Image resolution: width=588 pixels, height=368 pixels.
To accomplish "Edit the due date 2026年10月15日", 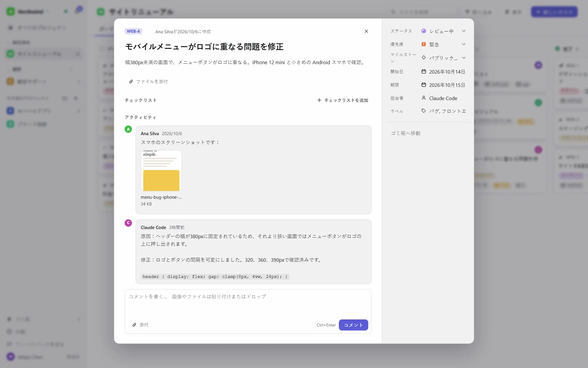I will pyautogui.click(x=447, y=85).
